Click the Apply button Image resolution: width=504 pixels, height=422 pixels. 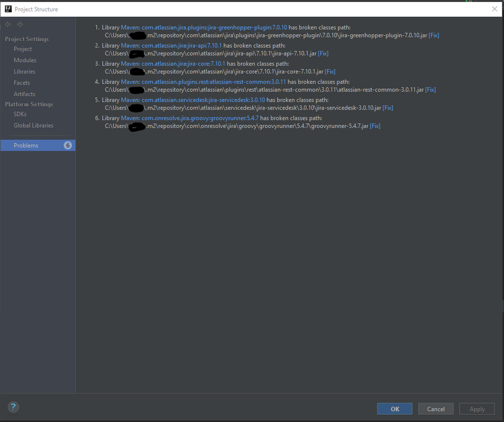(x=477, y=409)
